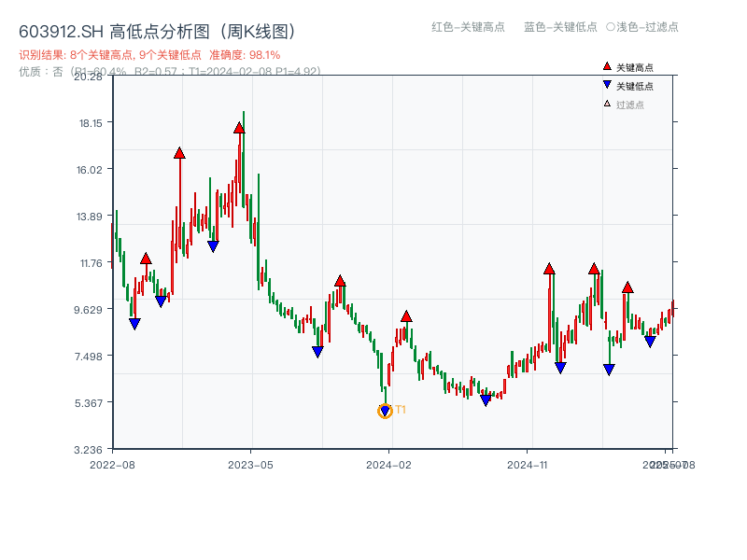
Task: Select the earliest red high marker near 11.76
Action: pos(146,259)
